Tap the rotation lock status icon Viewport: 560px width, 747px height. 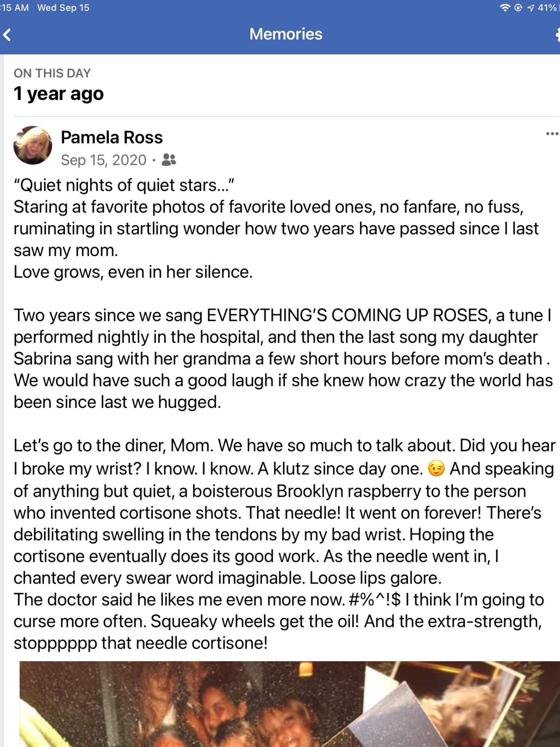[x=518, y=8]
